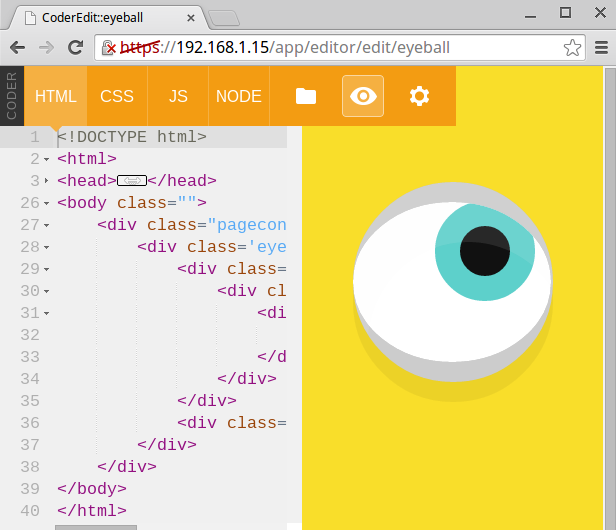Viewport: 616px width, 530px height.
Task: Collapse the fold arrow on line 31
Action: 47,313
